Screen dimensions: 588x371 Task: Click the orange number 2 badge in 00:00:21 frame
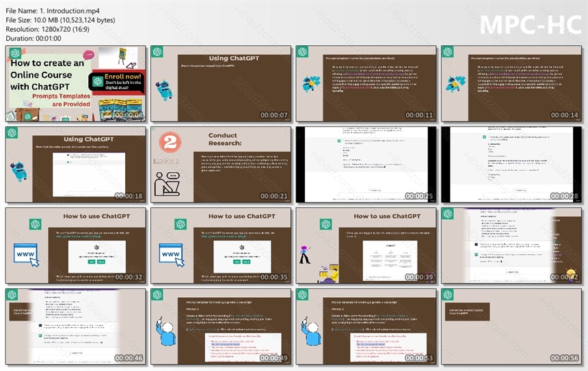click(x=170, y=142)
